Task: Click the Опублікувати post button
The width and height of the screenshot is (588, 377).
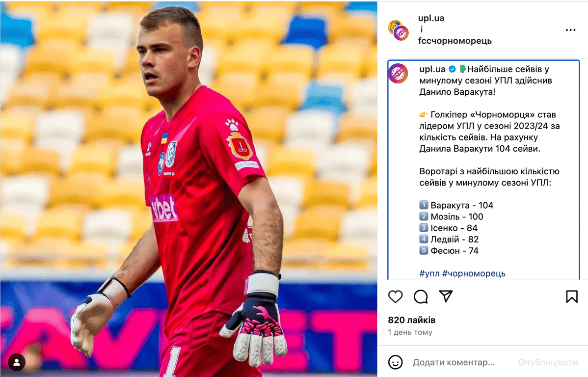Action: (x=548, y=362)
